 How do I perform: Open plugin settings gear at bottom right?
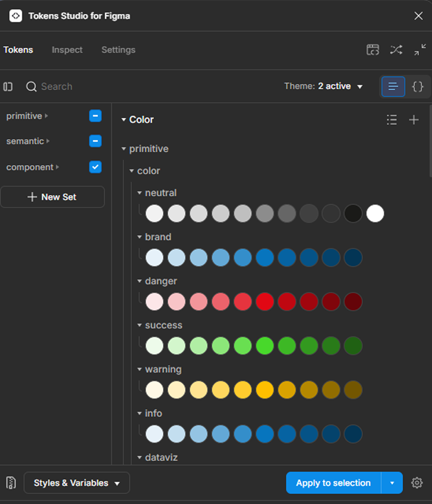417,483
